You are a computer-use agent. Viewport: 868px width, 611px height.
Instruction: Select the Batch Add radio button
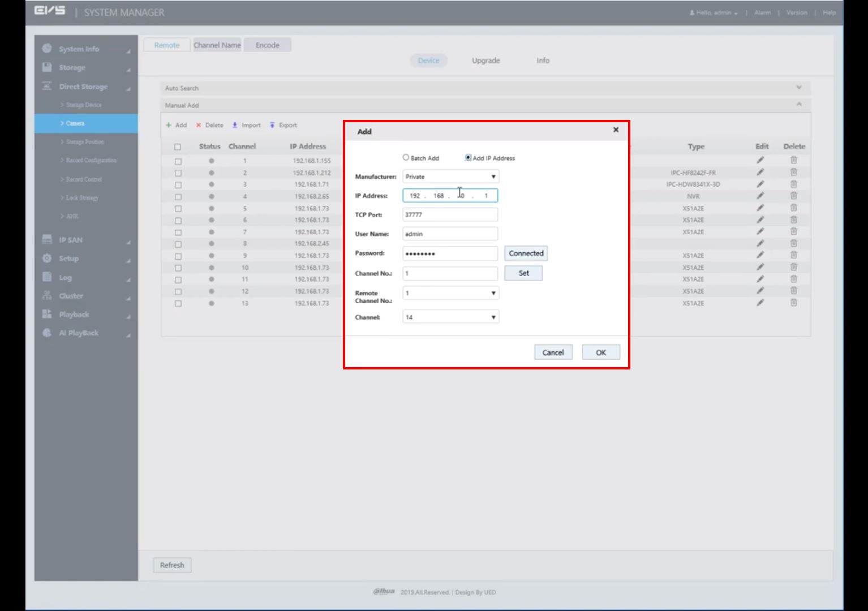[406, 158]
